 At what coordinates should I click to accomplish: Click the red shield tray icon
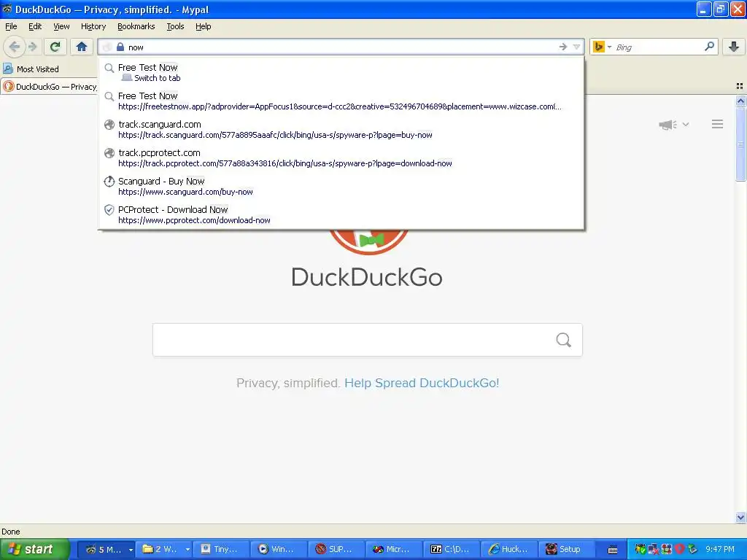(x=679, y=549)
